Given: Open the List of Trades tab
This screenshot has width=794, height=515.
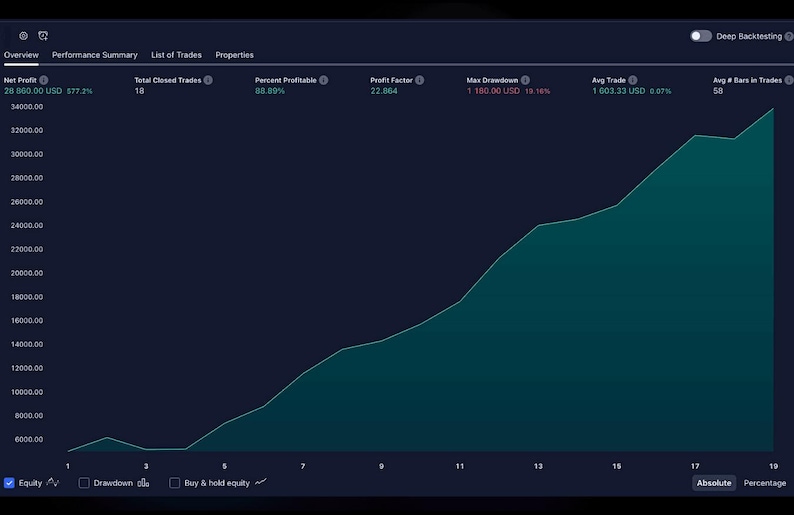Looking at the screenshot, I should [x=176, y=55].
